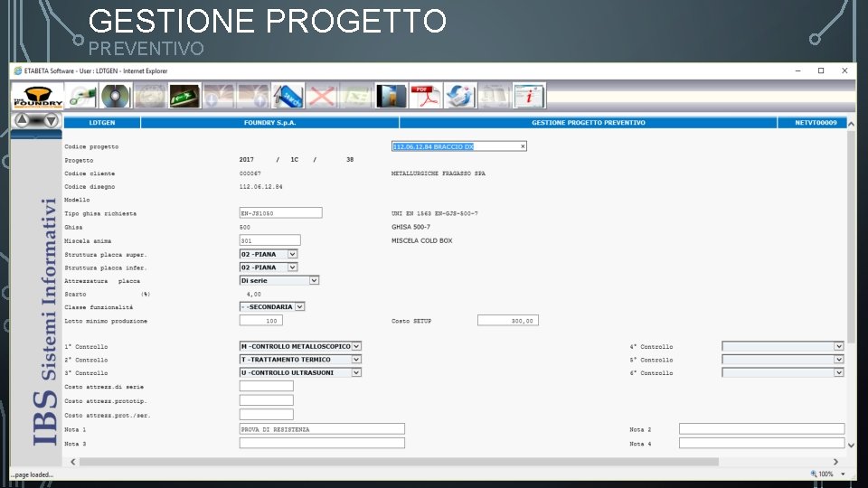Click the faded book documents icon
The image size is (868, 488).
click(494, 96)
